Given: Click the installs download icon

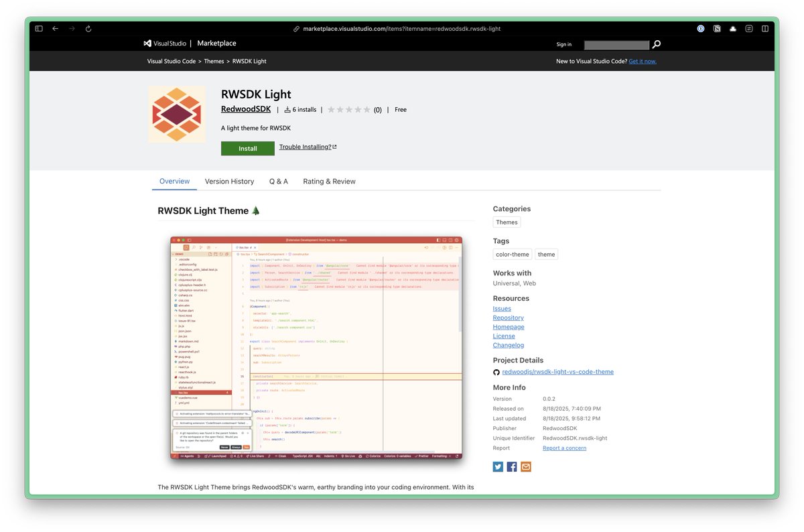Looking at the screenshot, I should (x=287, y=109).
